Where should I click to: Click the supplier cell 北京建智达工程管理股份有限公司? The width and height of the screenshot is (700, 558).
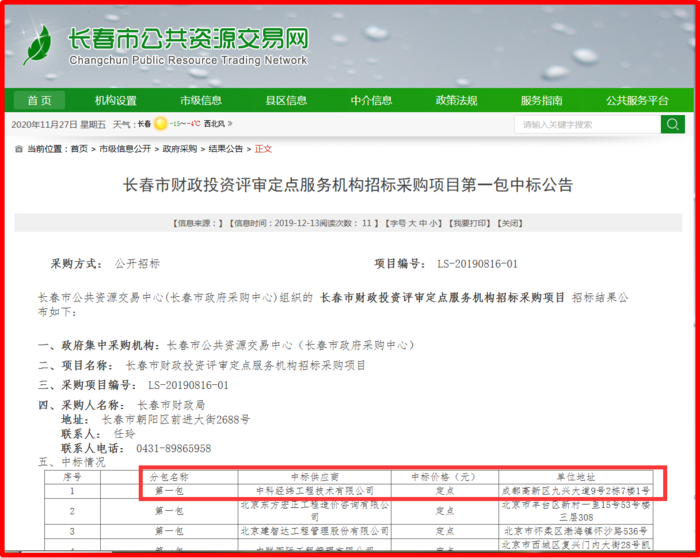click(314, 531)
